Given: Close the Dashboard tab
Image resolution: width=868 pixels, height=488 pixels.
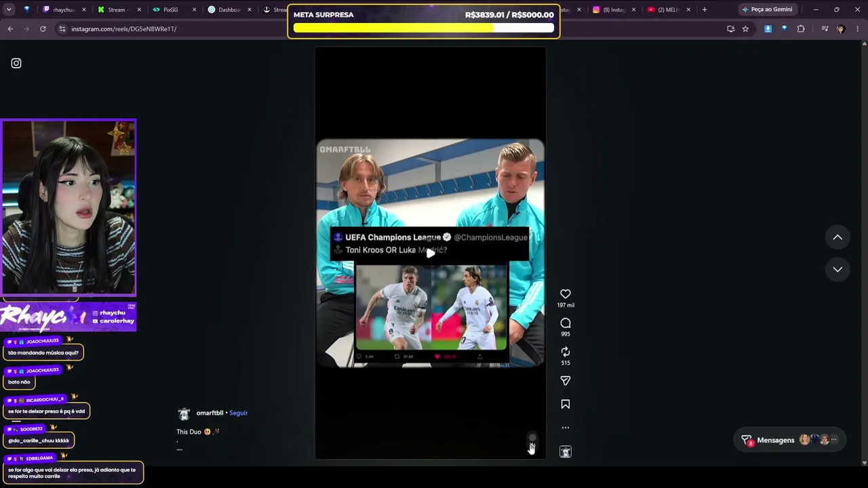Looking at the screenshot, I should [249, 9].
